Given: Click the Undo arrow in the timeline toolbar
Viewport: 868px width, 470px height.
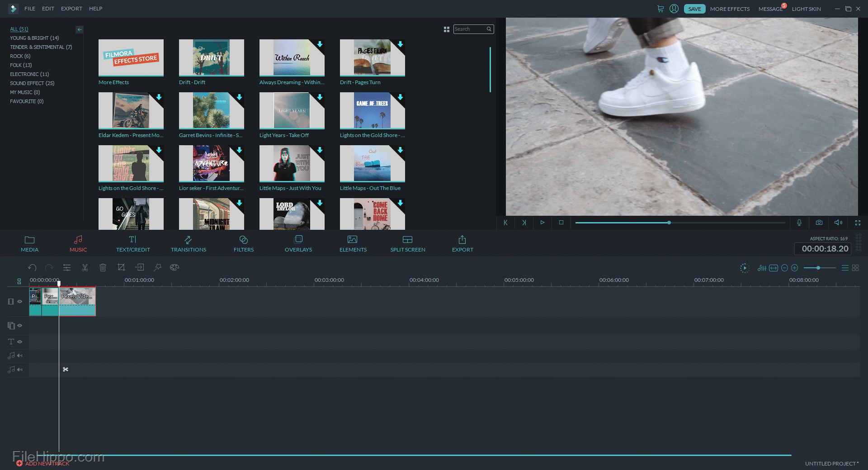Looking at the screenshot, I should [32, 267].
